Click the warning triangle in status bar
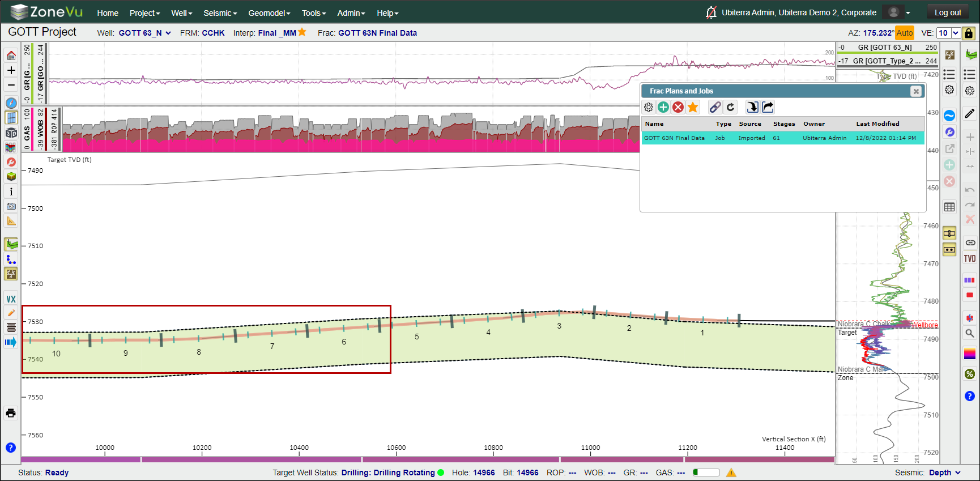Screen dimensions: 980x481 731,473
